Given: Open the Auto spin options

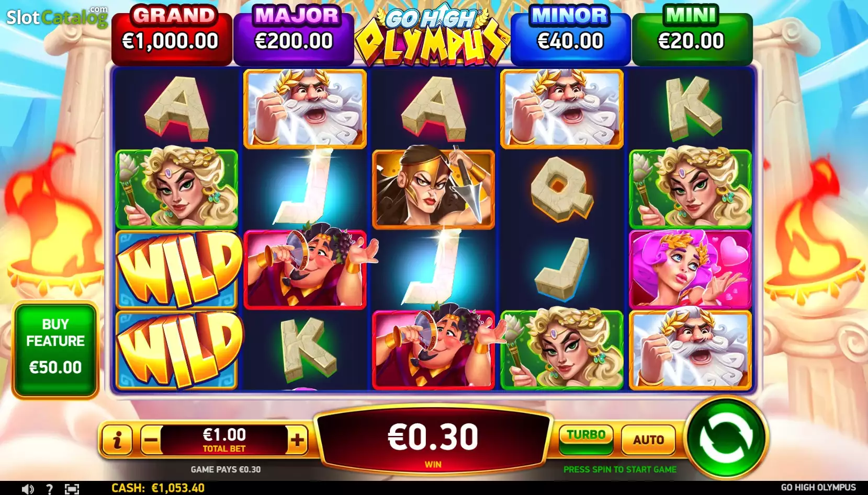Looking at the screenshot, I should [648, 440].
